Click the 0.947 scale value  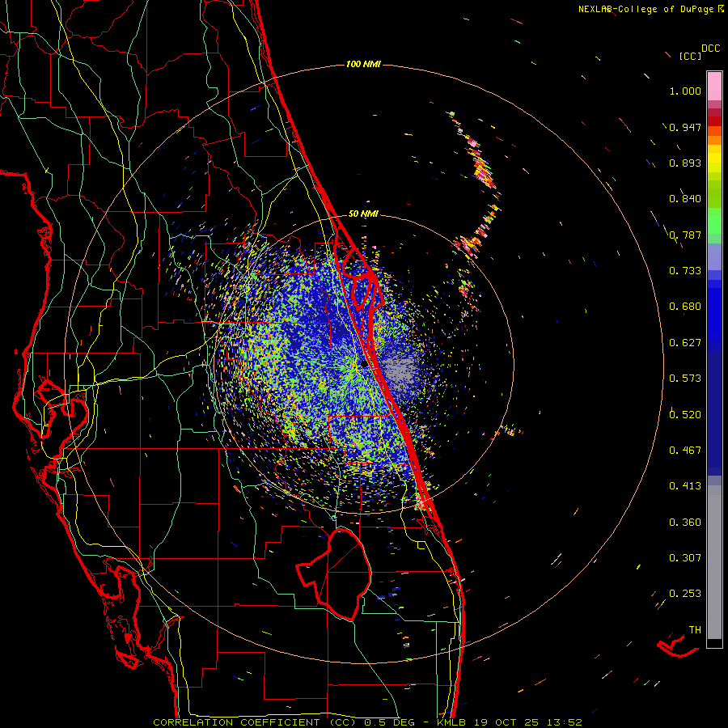click(x=685, y=127)
